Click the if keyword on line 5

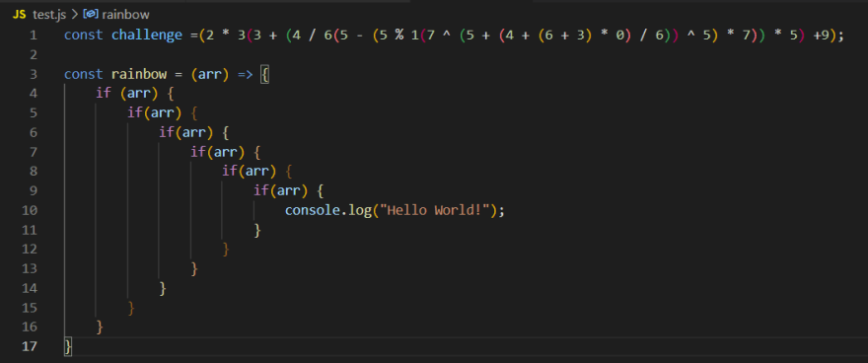[x=135, y=112]
